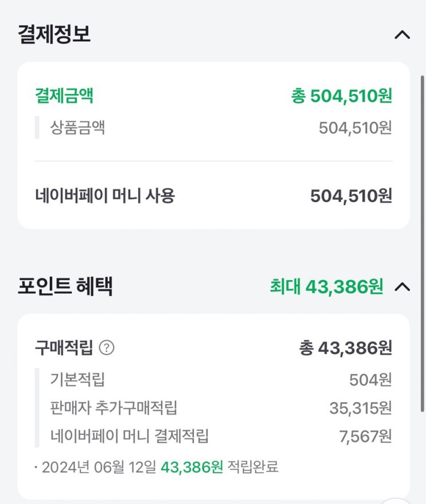Click the 총 43,386원 bold total

[346, 348]
